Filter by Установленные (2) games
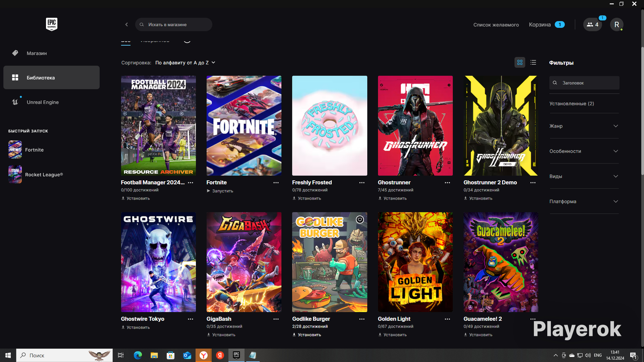This screenshot has width=644, height=362. pyautogui.click(x=572, y=104)
